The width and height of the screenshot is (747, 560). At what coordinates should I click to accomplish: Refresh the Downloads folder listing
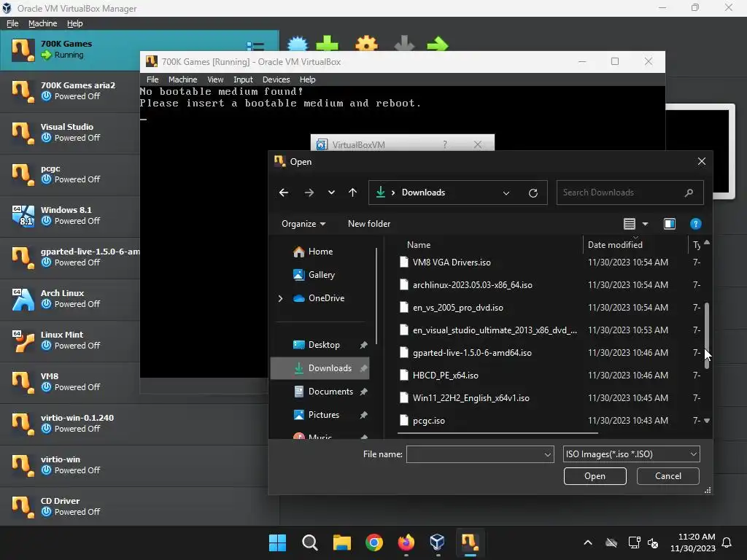click(x=533, y=192)
